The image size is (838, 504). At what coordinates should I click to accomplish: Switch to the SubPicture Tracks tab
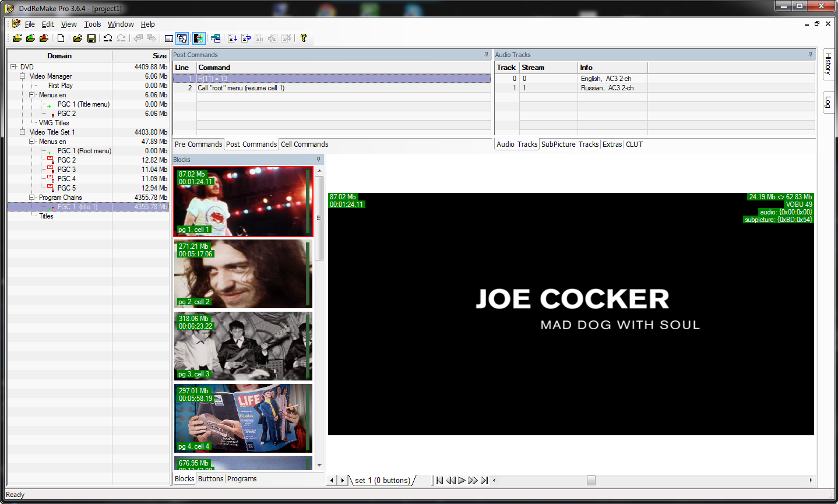point(570,144)
